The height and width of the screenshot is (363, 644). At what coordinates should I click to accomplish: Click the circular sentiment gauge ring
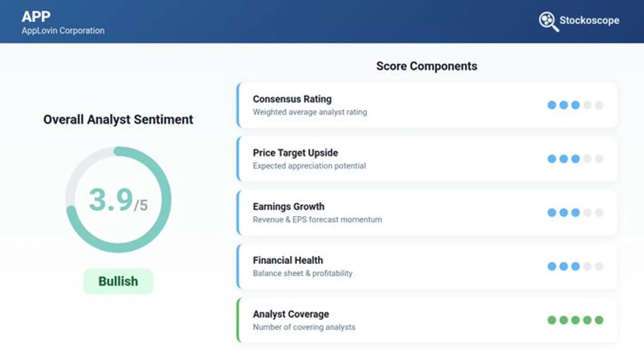[118, 199]
